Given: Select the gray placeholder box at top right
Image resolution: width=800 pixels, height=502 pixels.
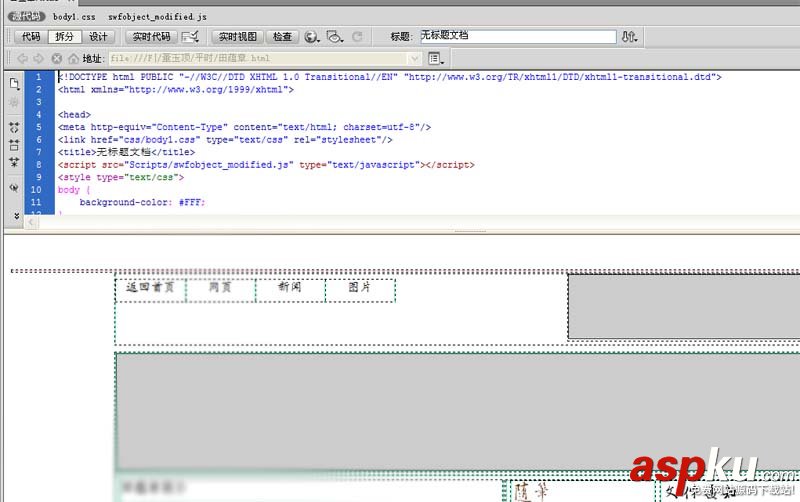Looking at the screenshot, I should click(x=684, y=306).
